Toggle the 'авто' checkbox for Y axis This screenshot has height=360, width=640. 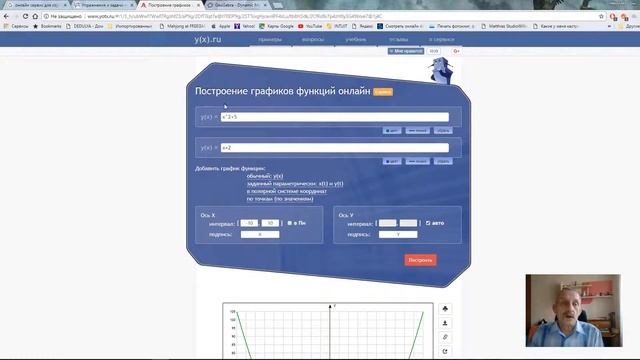point(428,223)
